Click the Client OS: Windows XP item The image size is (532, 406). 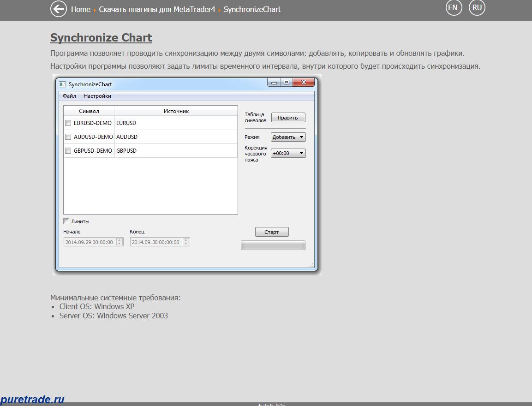click(x=97, y=307)
